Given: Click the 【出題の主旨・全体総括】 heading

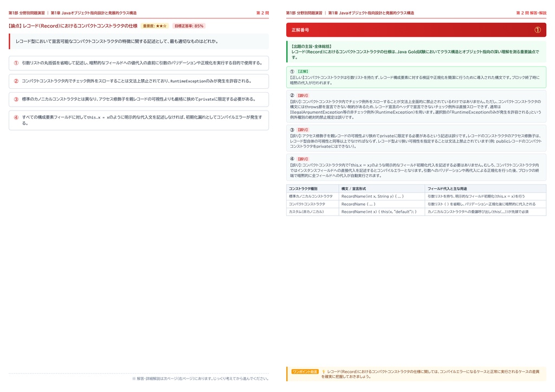Looking at the screenshot, I should pos(311,47).
